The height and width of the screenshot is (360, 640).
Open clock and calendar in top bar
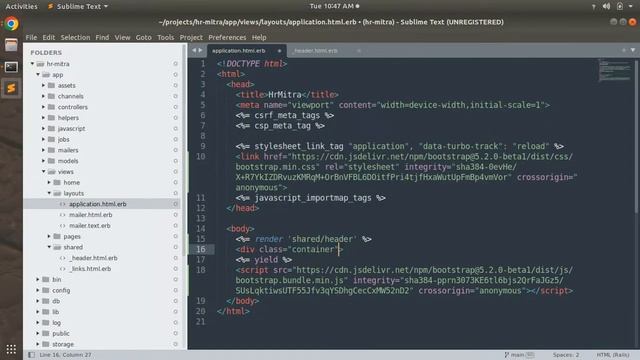click(x=334, y=6)
